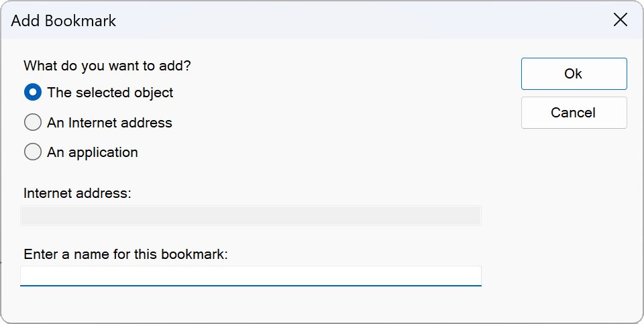Click the greyed-out Internet address field
This screenshot has width=644, height=324.
[x=251, y=216]
